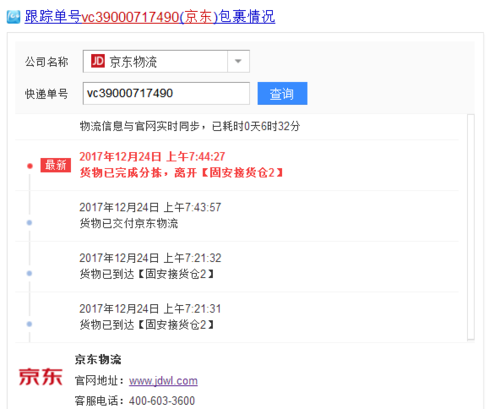The width and height of the screenshot is (500, 409).
Task: Select timestamp 上午7:43:57 entry
Action: coord(150,207)
